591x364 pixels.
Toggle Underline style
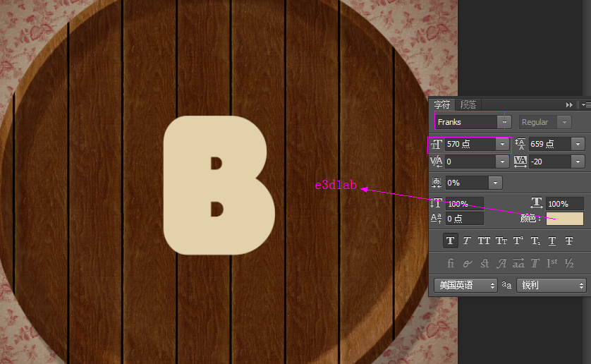pyautogui.click(x=552, y=241)
